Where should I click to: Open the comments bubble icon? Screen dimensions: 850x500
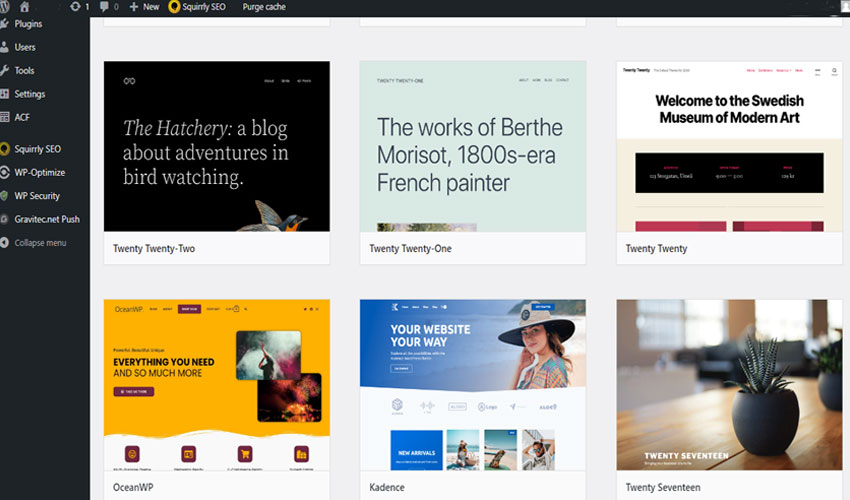coord(104,7)
